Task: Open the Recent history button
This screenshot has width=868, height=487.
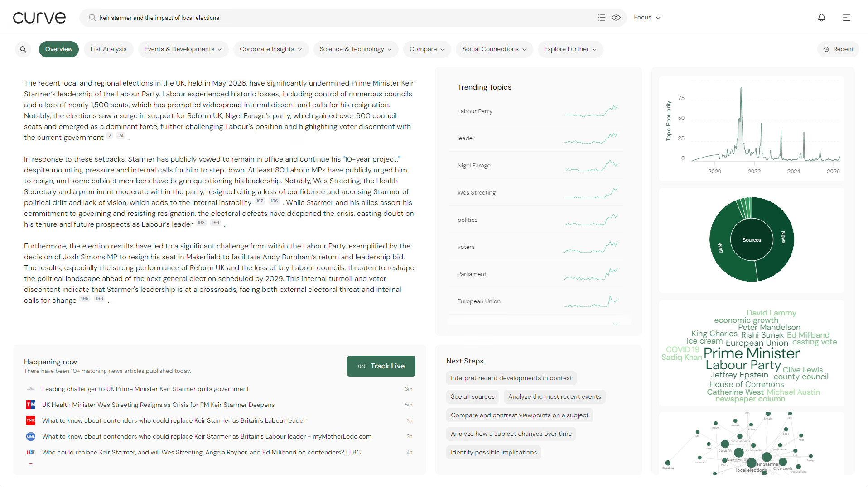Action: pos(838,49)
